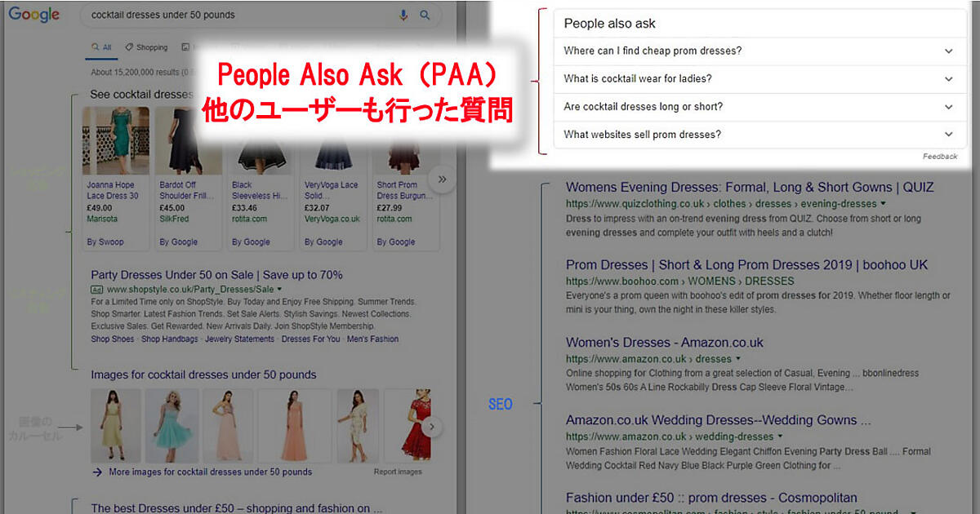Expand 'Are cocktail dresses long or short?'
Screen dimensions: 980x514
click(759, 106)
